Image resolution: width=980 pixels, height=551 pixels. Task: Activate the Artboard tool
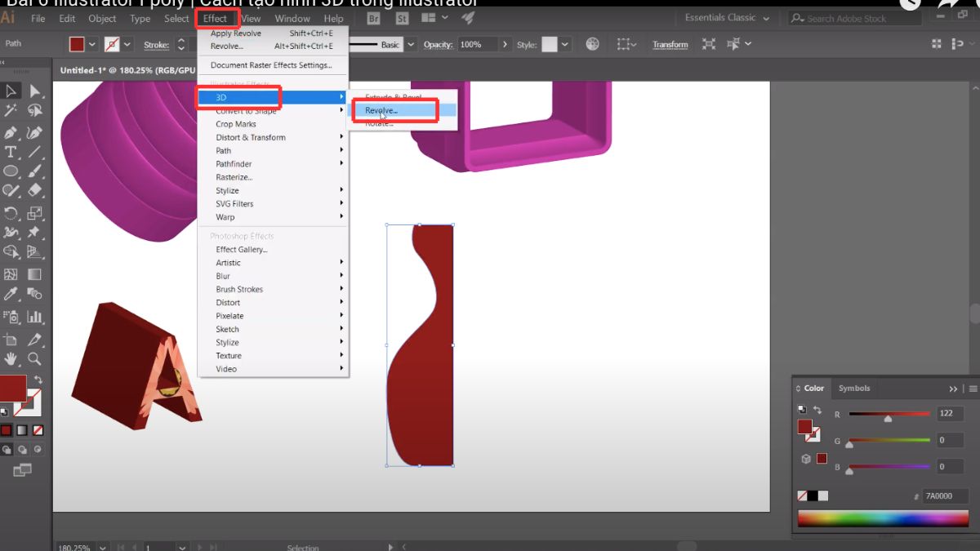point(11,339)
